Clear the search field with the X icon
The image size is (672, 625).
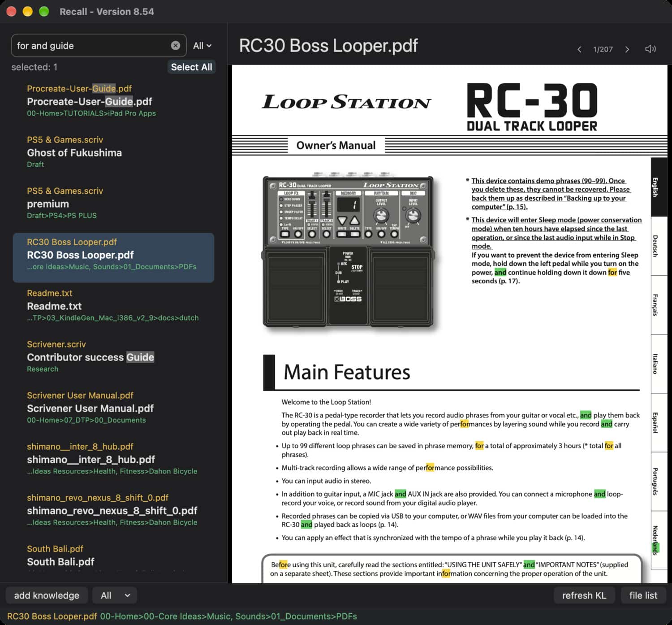[x=176, y=45]
